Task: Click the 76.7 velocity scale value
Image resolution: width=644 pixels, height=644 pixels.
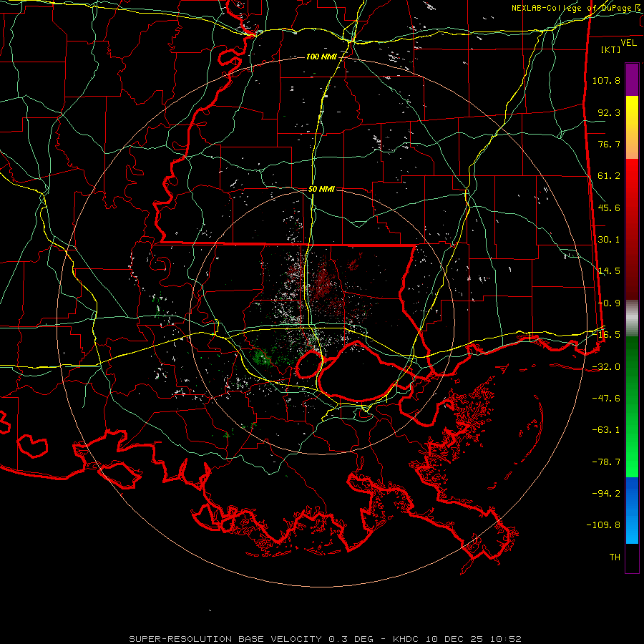Action: (609, 144)
